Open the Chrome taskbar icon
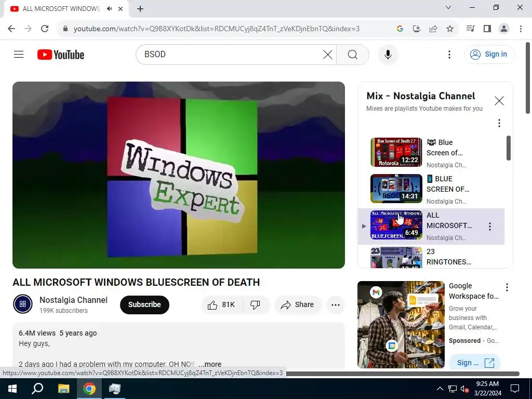 pyautogui.click(x=89, y=389)
